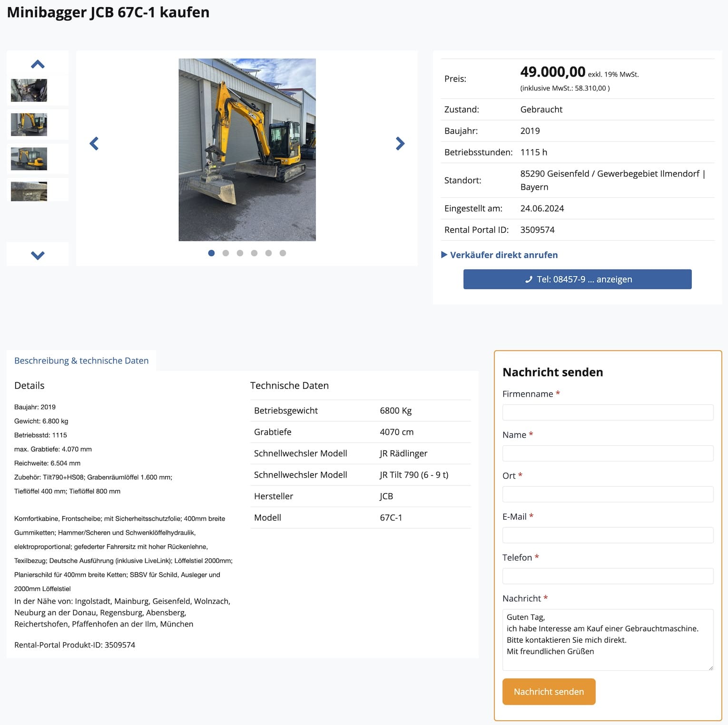
Task: Click '(inklusive MwSt.: 58.310,00 )' text
Action: click(x=565, y=88)
